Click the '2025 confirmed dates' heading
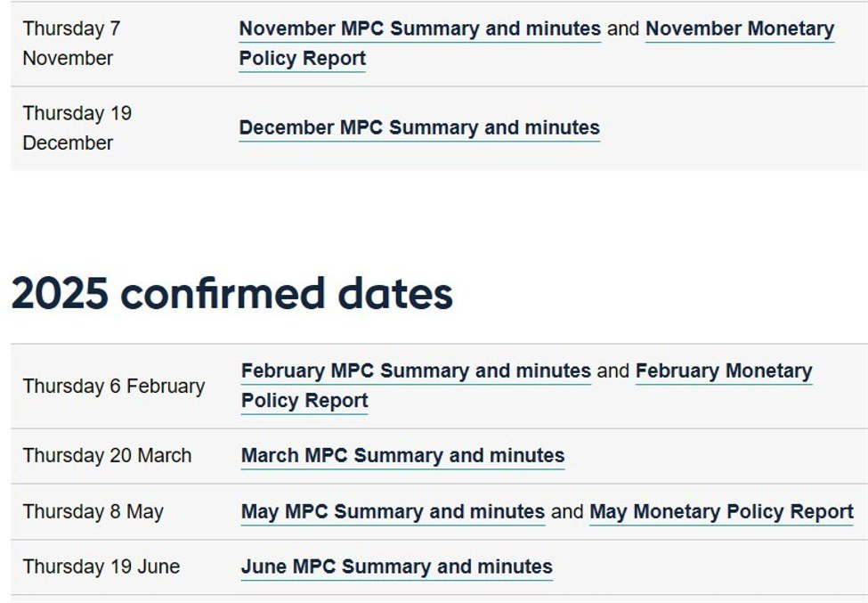 point(231,294)
